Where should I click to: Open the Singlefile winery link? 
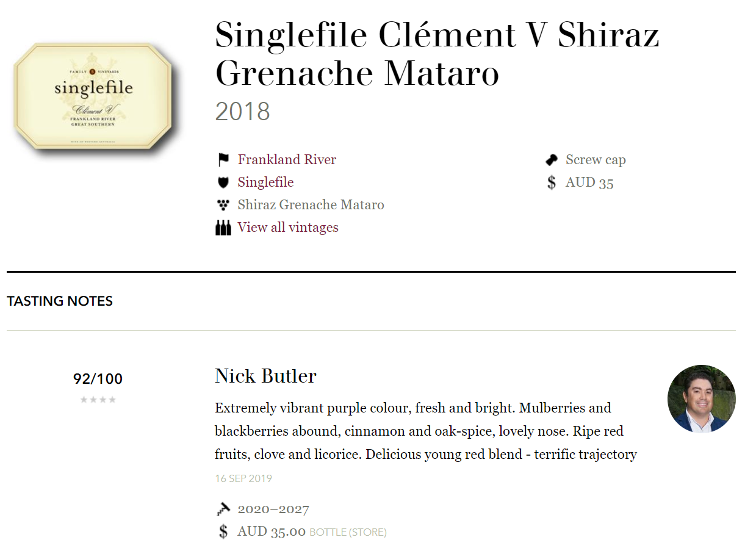click(265, 182)
